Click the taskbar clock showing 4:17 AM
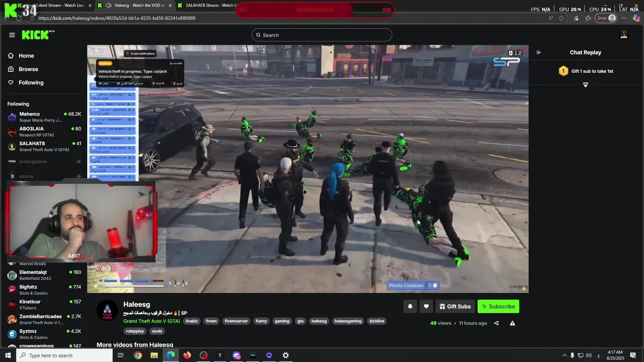644x362 pixels. click(615, 355)
